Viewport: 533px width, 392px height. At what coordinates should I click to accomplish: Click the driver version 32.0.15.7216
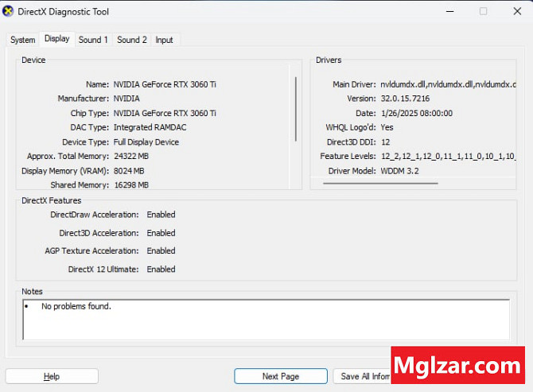405,99
